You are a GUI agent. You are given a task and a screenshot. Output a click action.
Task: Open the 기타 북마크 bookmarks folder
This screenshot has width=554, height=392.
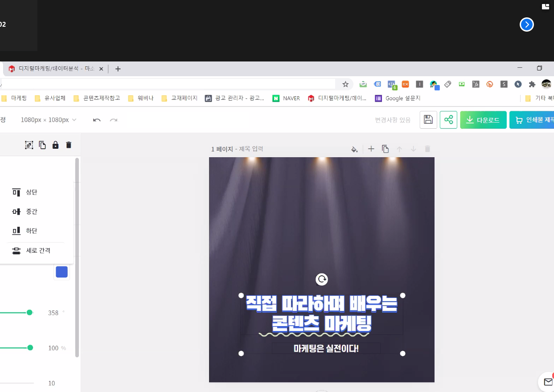click(539, 98)
